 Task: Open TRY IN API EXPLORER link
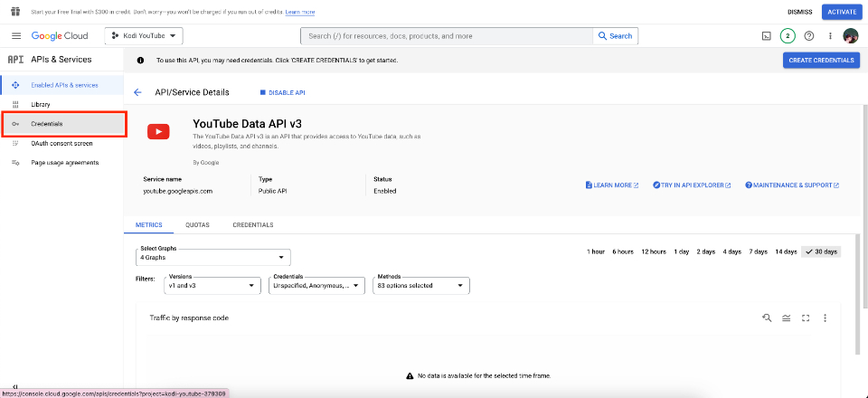[692, 185]
